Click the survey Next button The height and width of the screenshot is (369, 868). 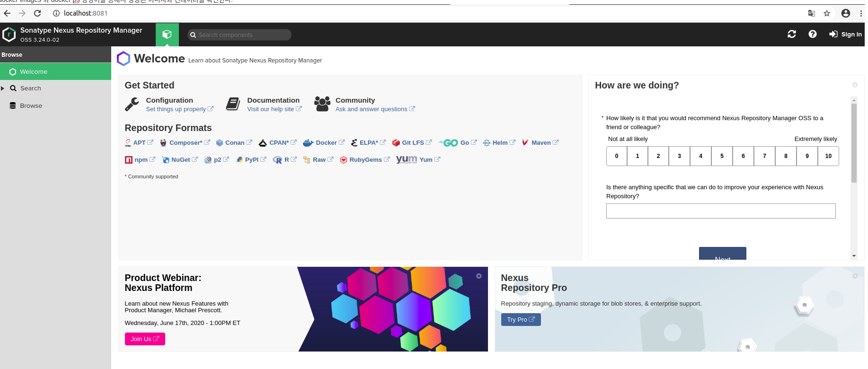click(723, 254)
